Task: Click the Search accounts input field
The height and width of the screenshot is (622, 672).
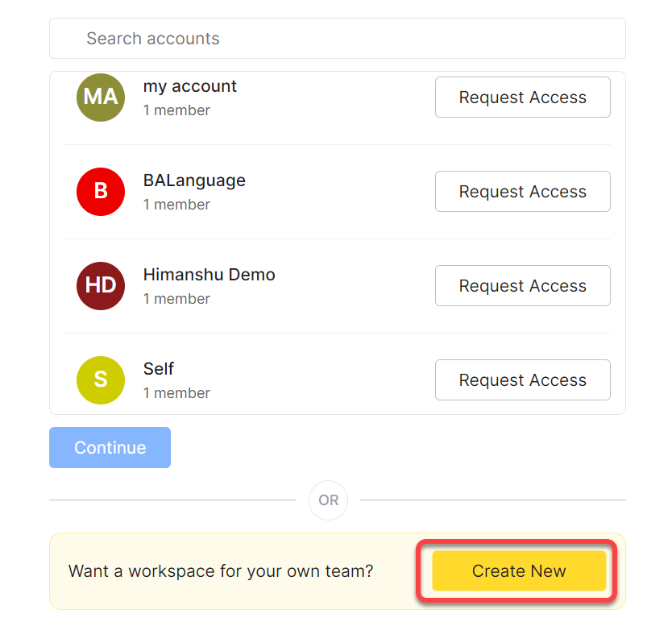Action: 337,39
